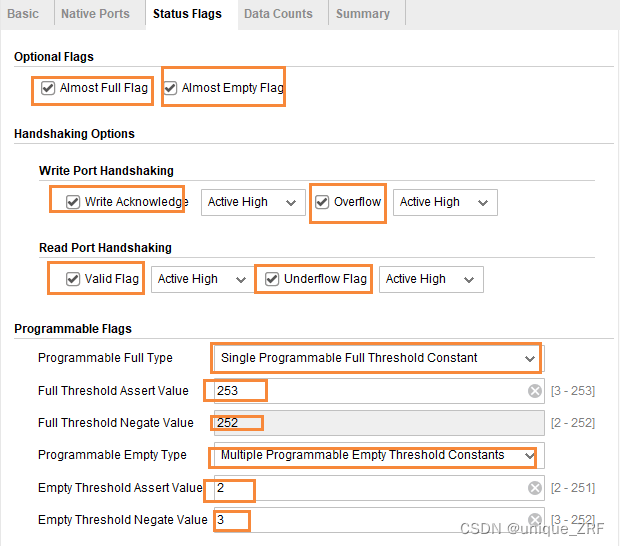Viewport: 620px width, 546px height.
Task: Switch to the Basic tab
Action: click(x=23, y=14)
